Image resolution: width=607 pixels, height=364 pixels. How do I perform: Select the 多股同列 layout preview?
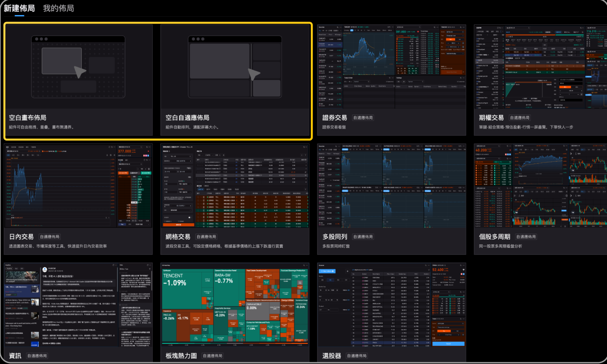tap(391, 186)
